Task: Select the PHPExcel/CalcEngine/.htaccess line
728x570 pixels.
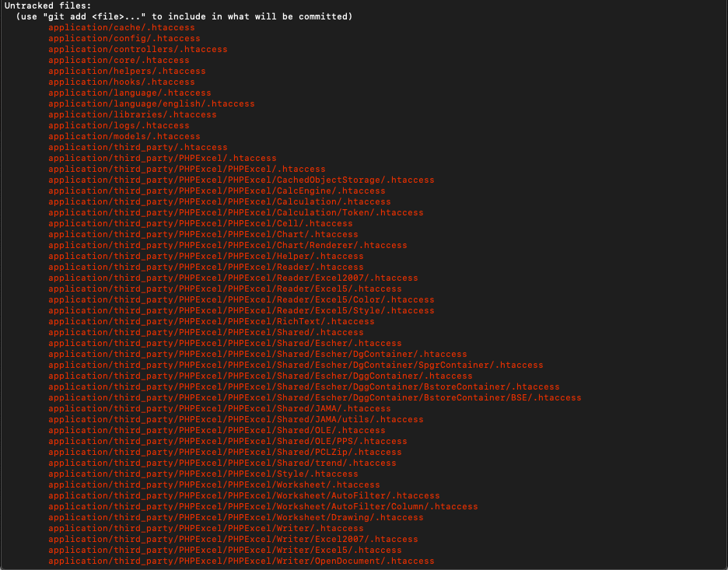Action: pyautogui.click(x=216, y=191)
